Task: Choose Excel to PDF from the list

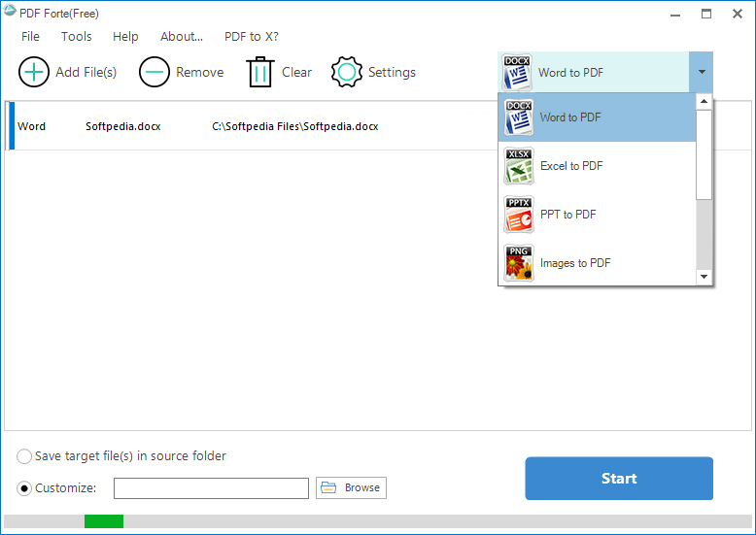Action: (x=597, y=166)
